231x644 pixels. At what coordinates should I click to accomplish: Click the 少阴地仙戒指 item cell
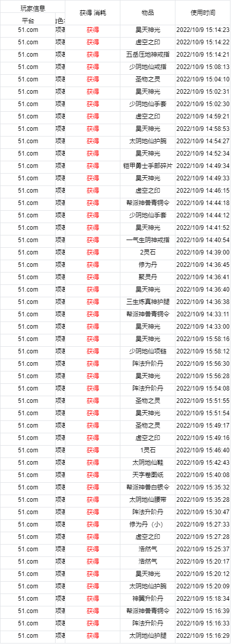pyautogui.click(x=148, y=67)
